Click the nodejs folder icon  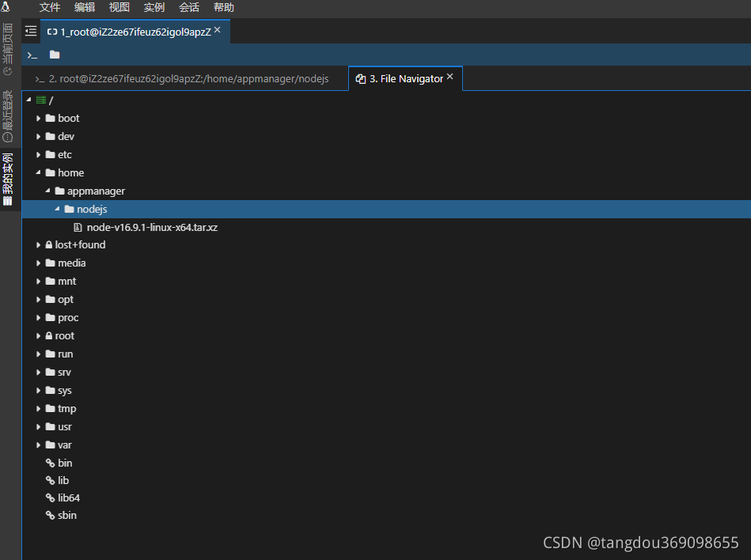point(70,209)
